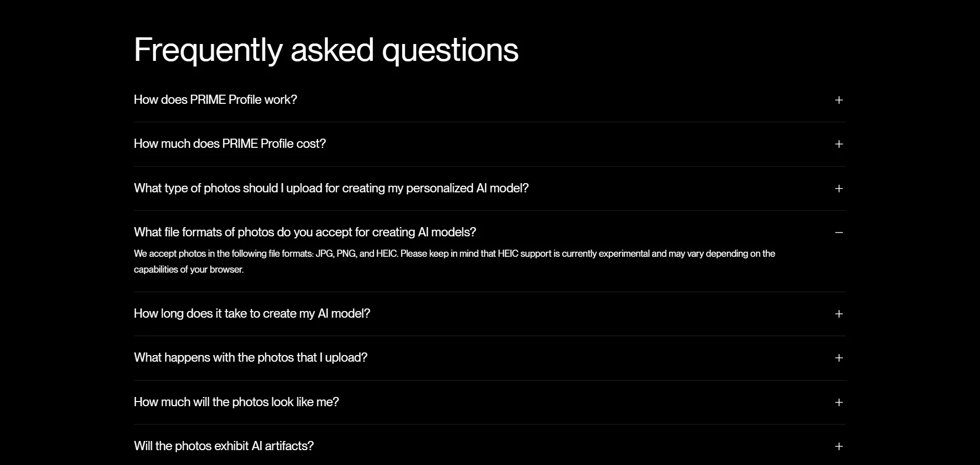Open 'What happens with the photos that I upload?'

[250, 358]
